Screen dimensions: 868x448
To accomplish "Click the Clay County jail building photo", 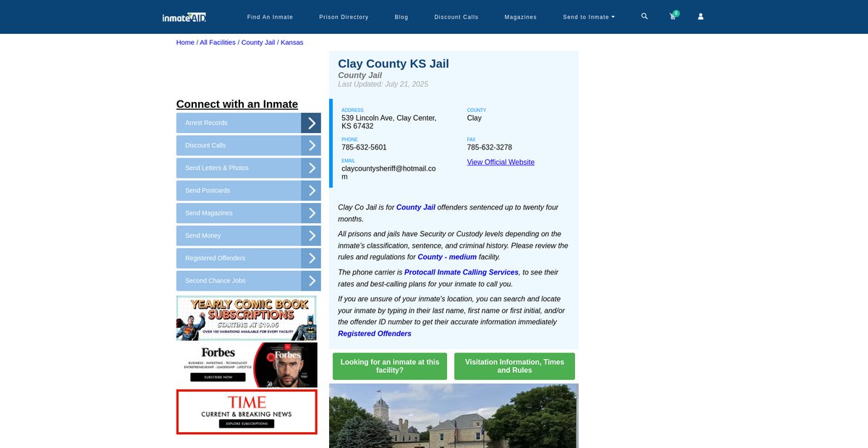I will coord(454,415).
